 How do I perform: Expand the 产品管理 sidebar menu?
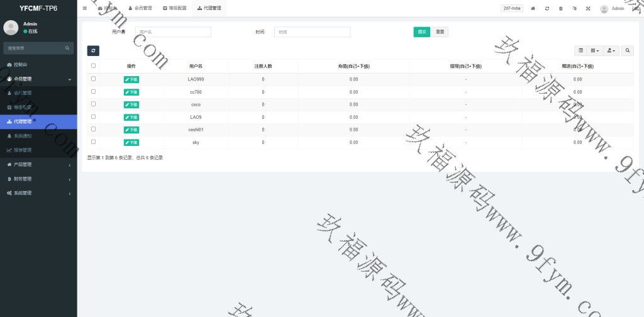38,165
